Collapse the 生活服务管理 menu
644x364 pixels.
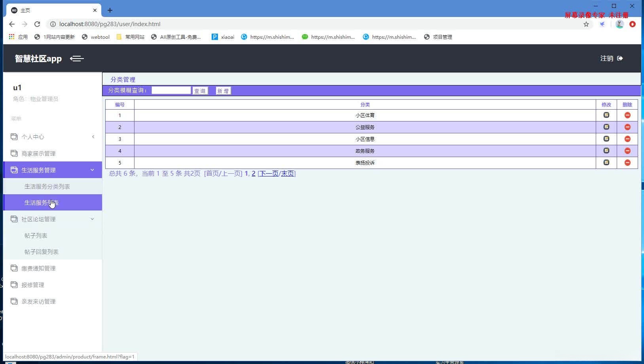[x=53, y=170]
